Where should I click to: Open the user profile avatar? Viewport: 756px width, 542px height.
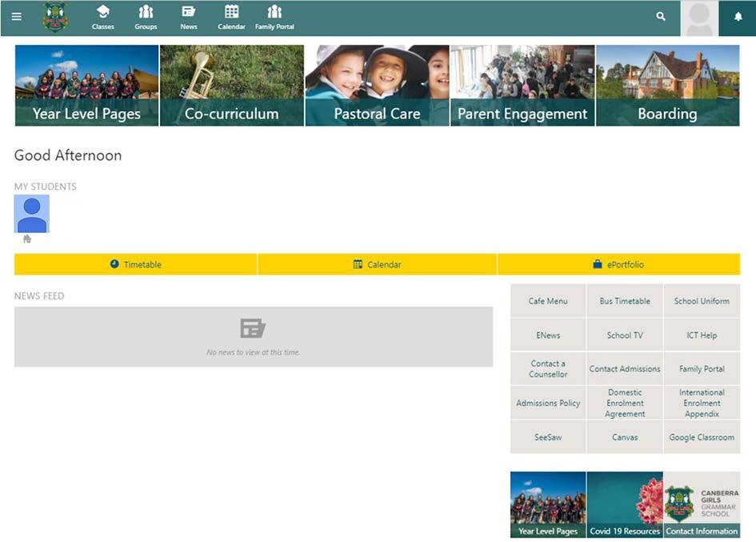[699, 18]
